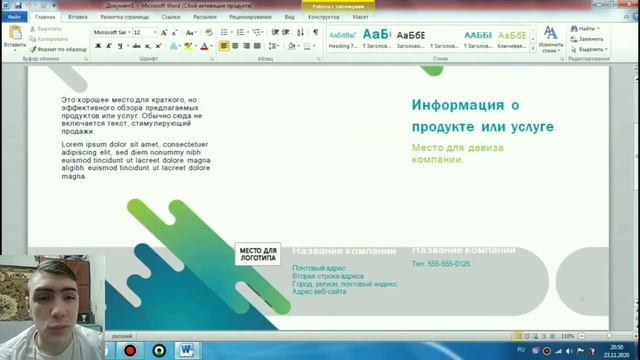Open the Clipboard group dialog launcher

pos(86,59)
